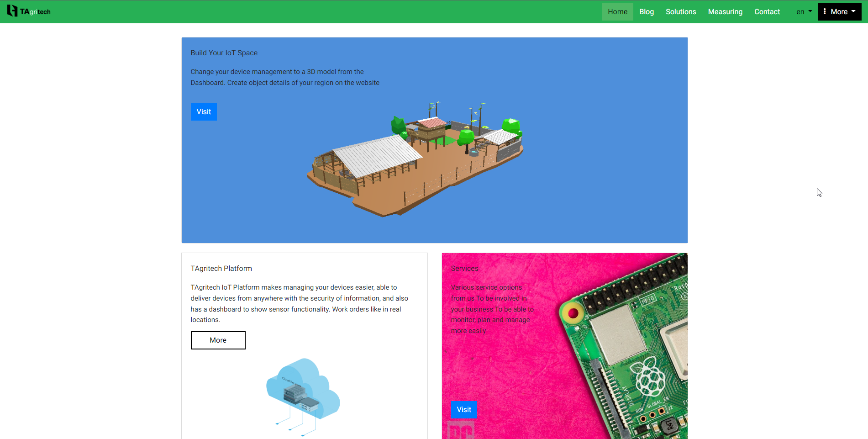The image size is (868, 439).
Task: Navigate to the Measuring page
Action: point(725,12)
